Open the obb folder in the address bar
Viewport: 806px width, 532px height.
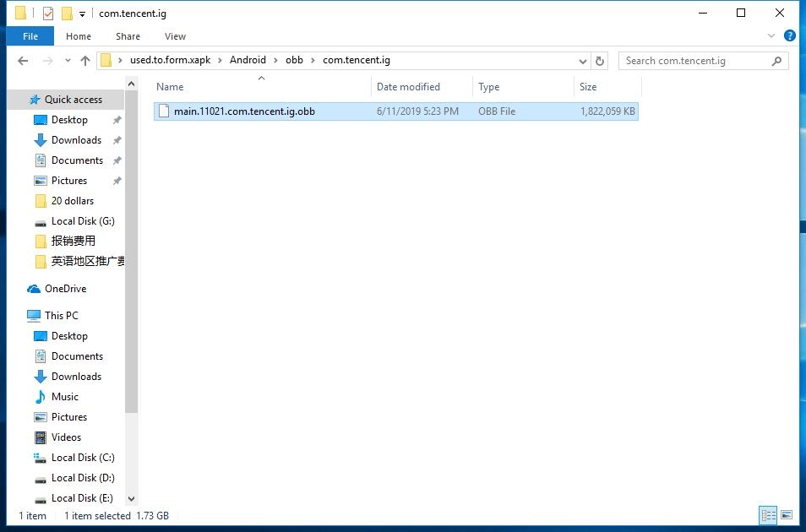point(295,60)
